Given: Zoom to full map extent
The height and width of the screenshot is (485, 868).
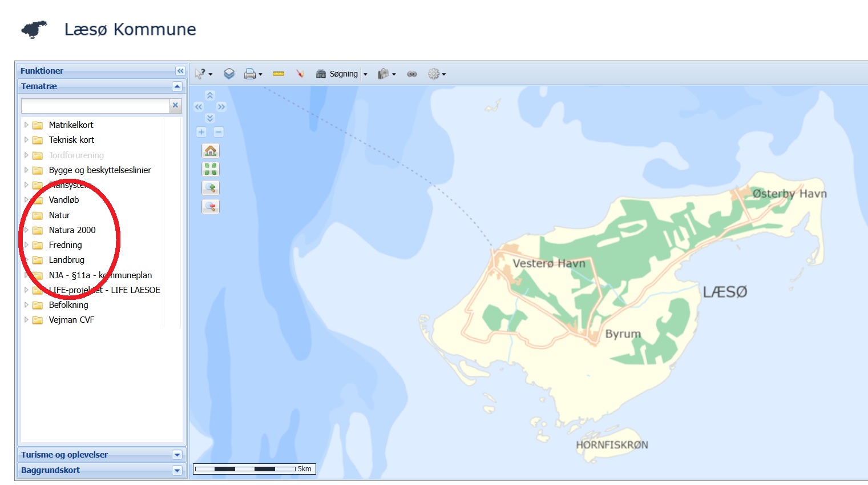Looking at the screenshot, I should click(x=210, y=169).
